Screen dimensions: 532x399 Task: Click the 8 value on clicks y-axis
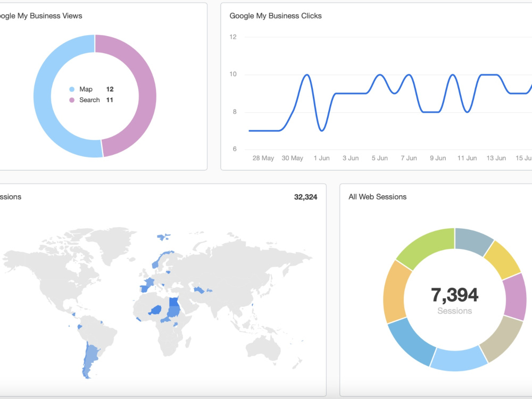coord(235,112)
